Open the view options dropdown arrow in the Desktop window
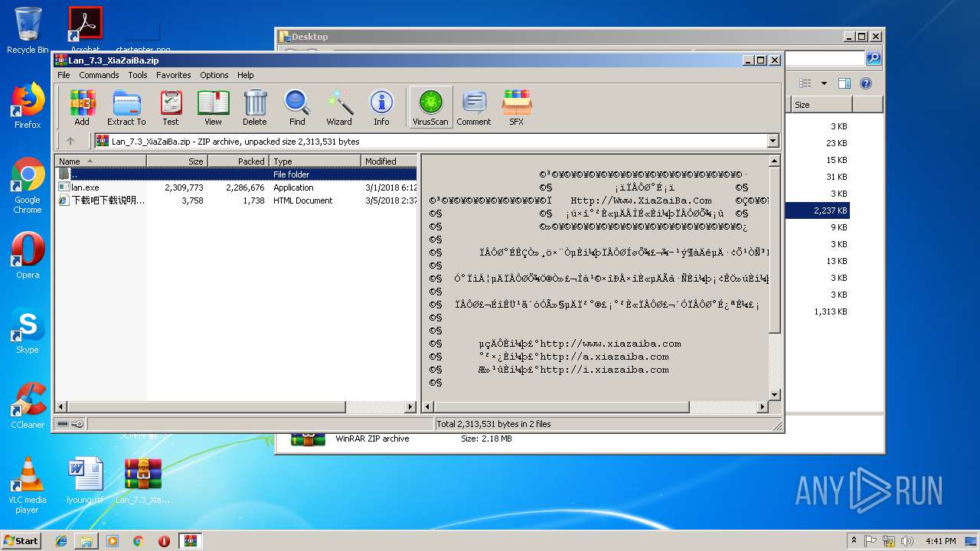980x551 pixels. point(824,83)
